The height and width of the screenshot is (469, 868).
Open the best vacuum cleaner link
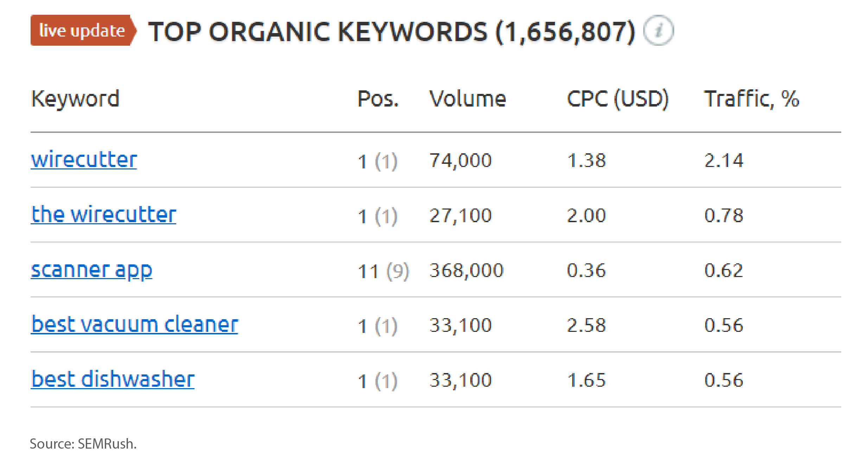click(135, 325)
